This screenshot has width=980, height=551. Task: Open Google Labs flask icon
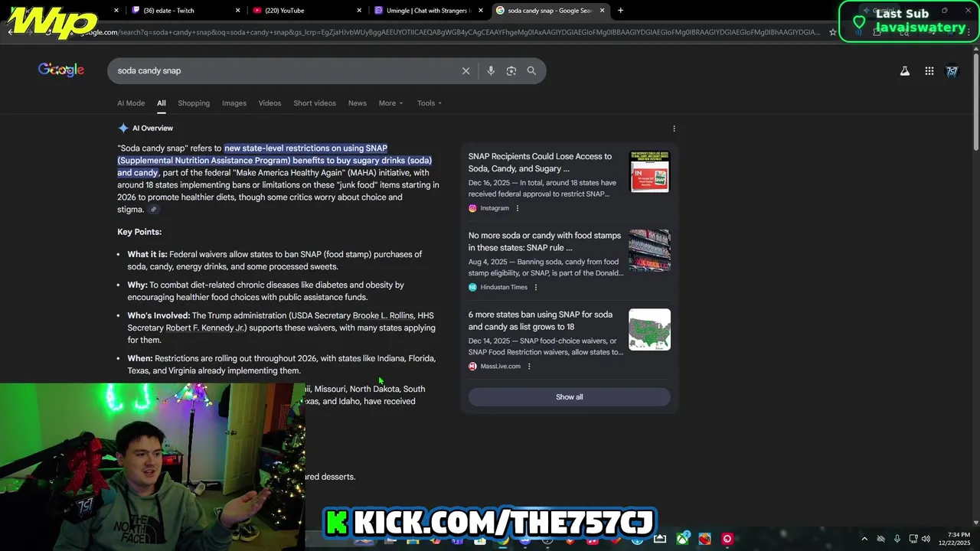coord(905,70)
